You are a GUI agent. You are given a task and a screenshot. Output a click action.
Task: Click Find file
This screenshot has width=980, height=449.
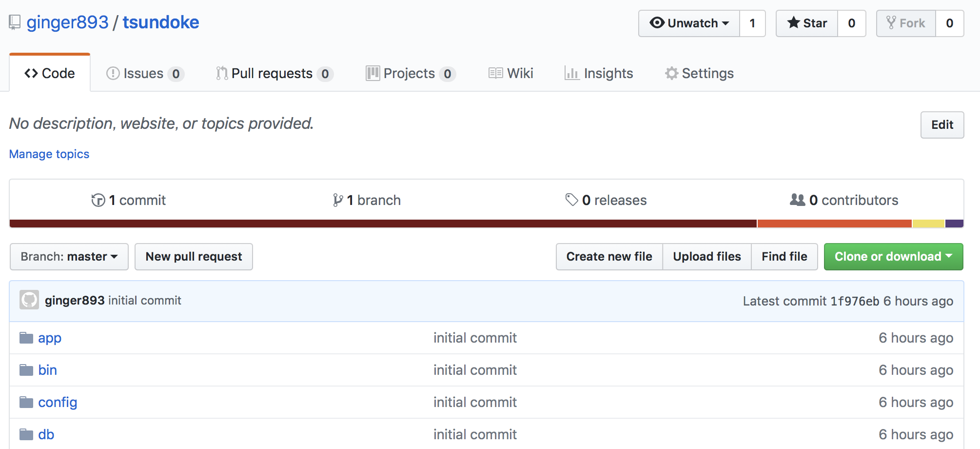tap(784, 257)
